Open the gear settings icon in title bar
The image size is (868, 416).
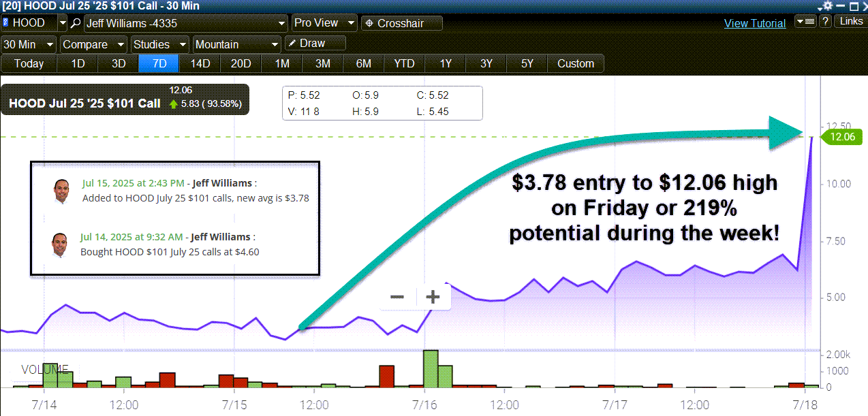(828, 5)
